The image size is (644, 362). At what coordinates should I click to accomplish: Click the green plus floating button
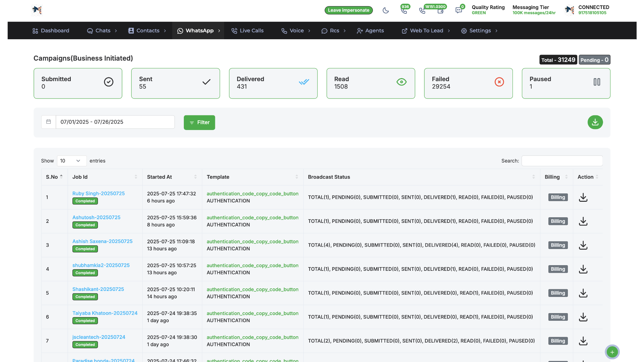click(612, 352)
